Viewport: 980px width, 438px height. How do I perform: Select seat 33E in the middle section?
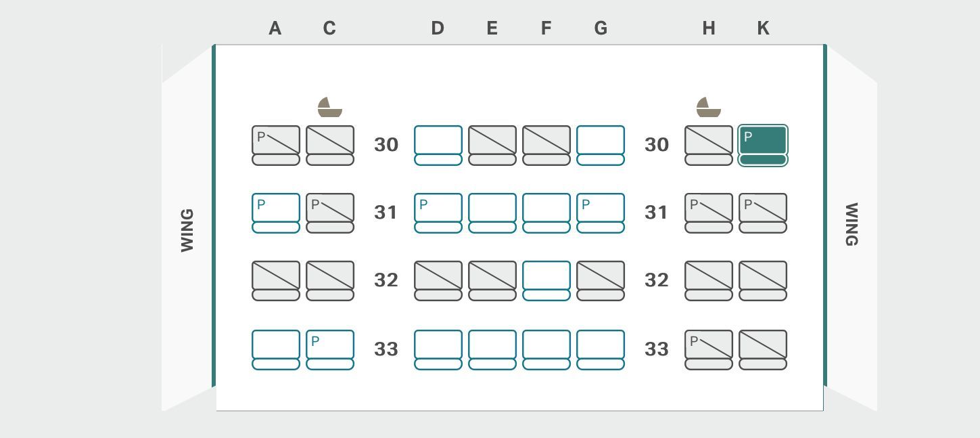tap(492, 350)
